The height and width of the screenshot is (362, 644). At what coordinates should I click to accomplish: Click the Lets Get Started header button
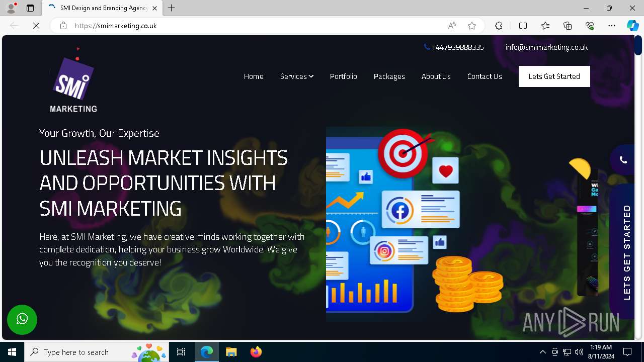click(x=554, y=76)
